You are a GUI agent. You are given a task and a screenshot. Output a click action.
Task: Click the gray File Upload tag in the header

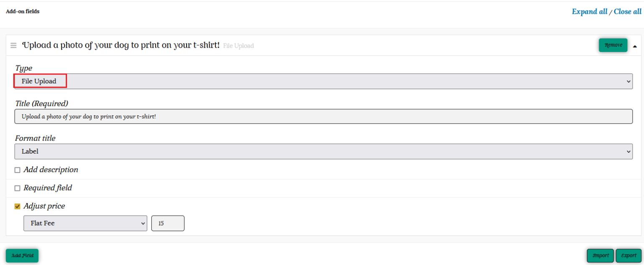coord(238,46)
